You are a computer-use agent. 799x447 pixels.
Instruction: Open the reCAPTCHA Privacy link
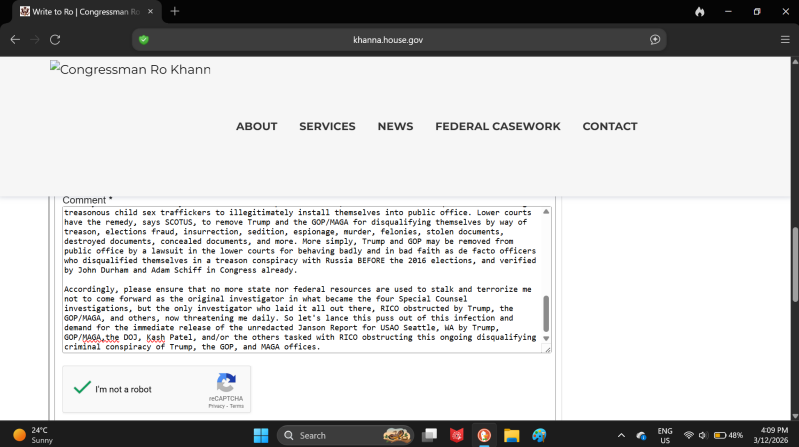pos(216,406)
